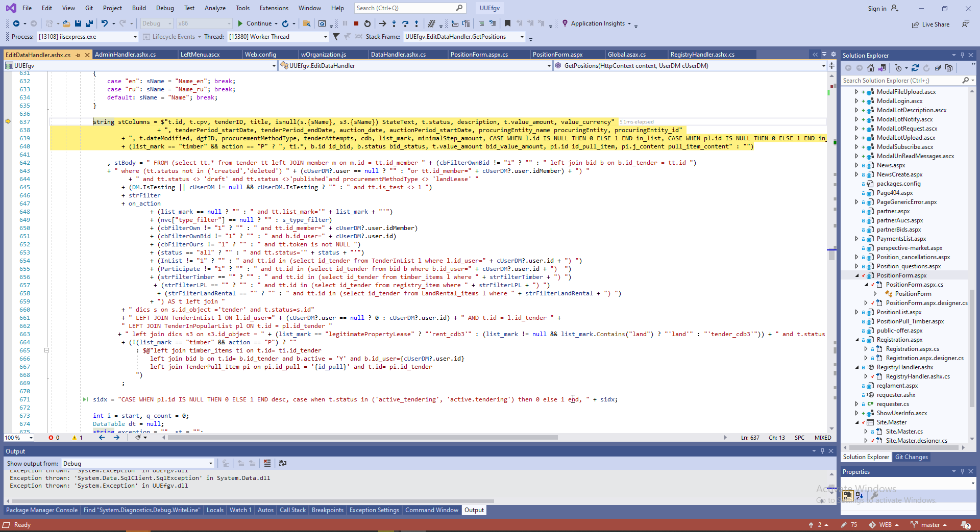Select partnerBids.aspx in Solution Explorer
This screenshot has height=532, width=980.
click(x=899, y=230)
